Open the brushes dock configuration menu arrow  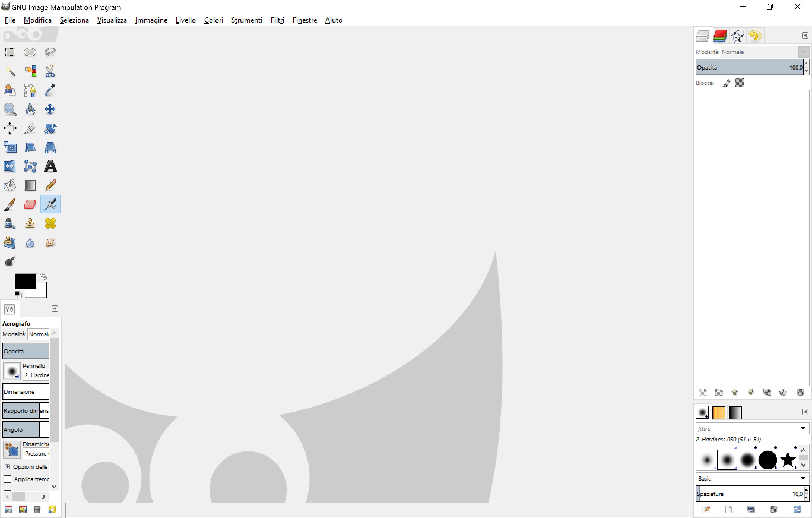coord(805,412)
